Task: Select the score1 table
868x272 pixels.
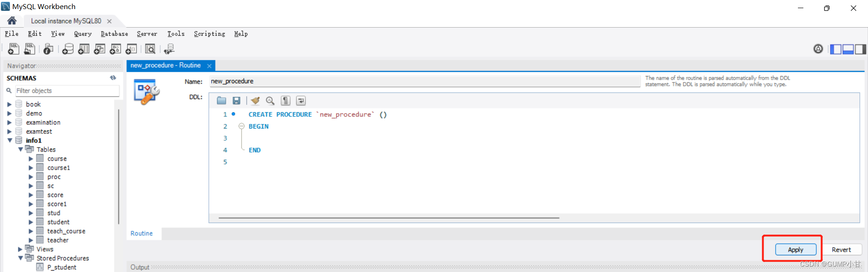Action: (57, 204)
